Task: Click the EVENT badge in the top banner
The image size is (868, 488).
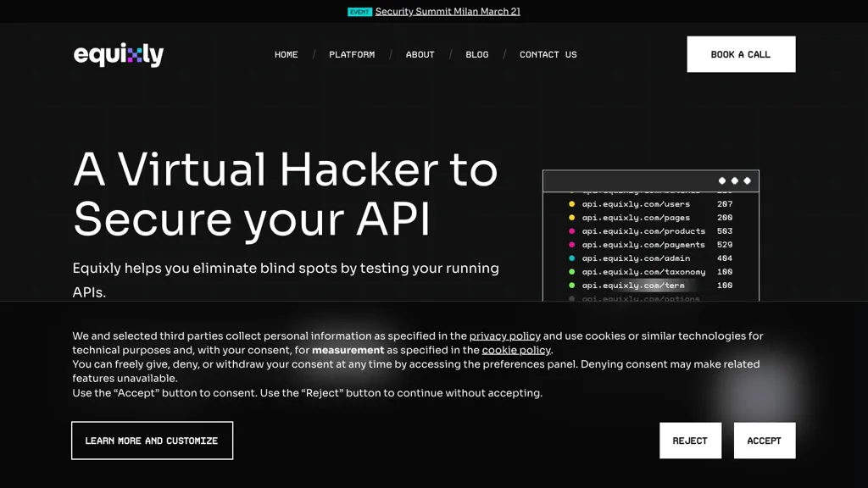Action: tap(359, 11)
